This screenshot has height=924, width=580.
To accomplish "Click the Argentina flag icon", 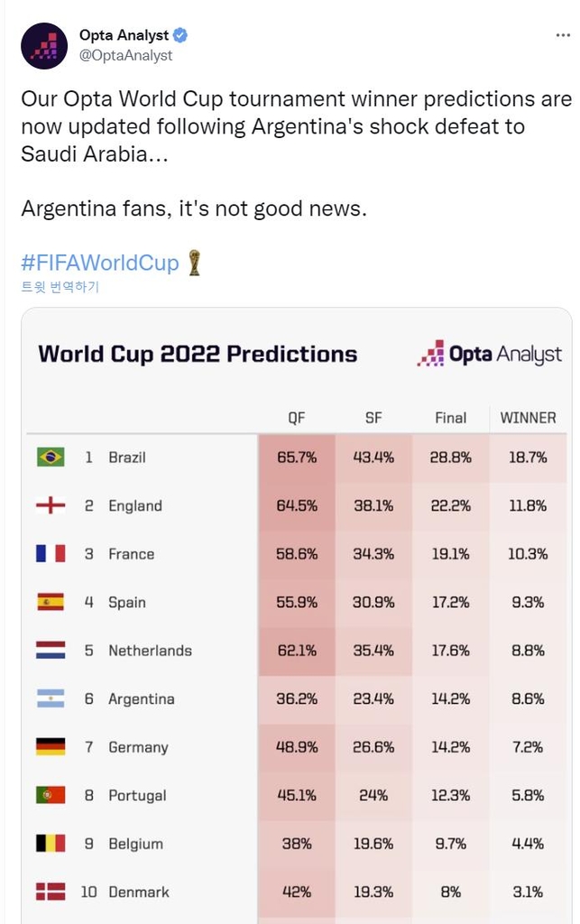I will [x=51, y=698].
